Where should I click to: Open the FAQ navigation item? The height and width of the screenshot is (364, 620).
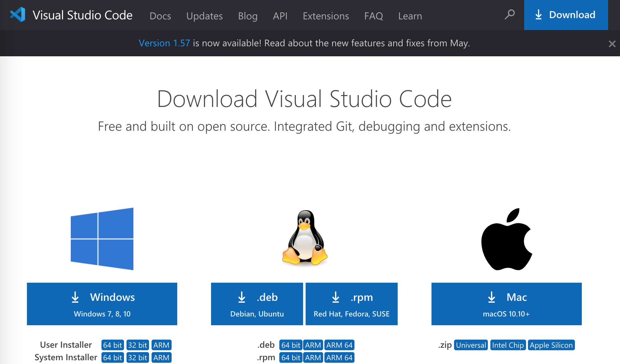(x=374, y=16)
